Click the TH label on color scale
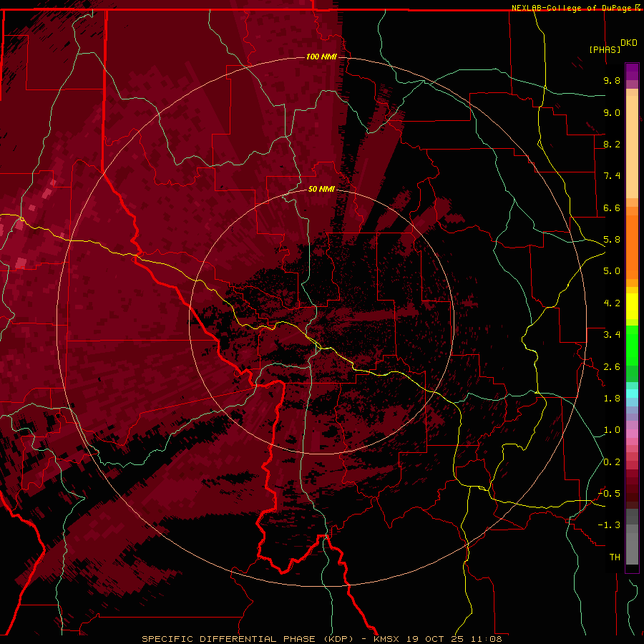The image size is (644, 644). click(x=615, y=557)
